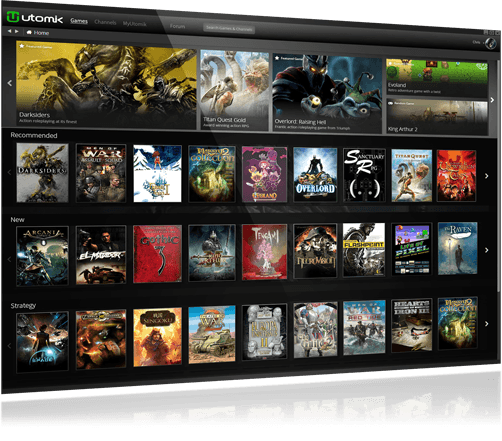Navigate back with the left arrow
Viewport: 502px width, 441px height.
click(9, 31)
